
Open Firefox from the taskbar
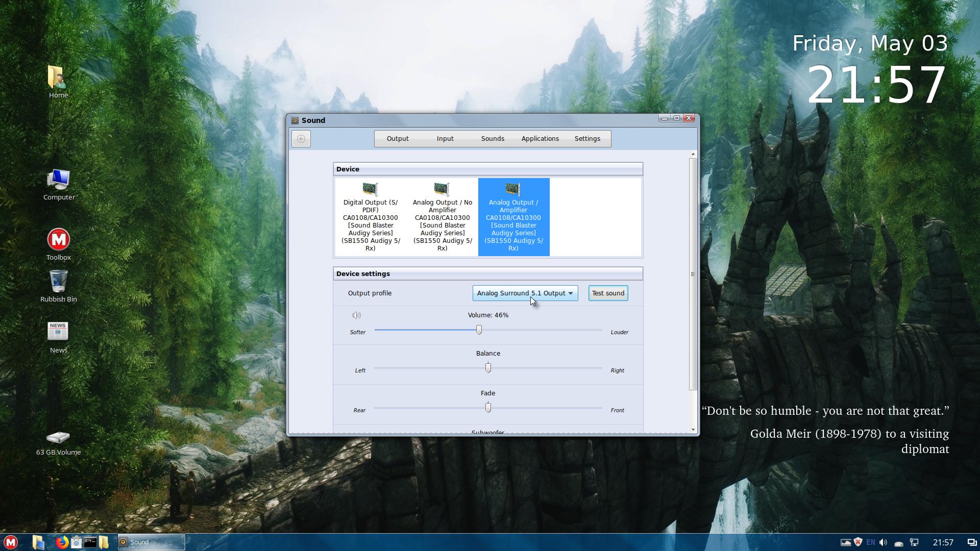(x=62, y=542)
